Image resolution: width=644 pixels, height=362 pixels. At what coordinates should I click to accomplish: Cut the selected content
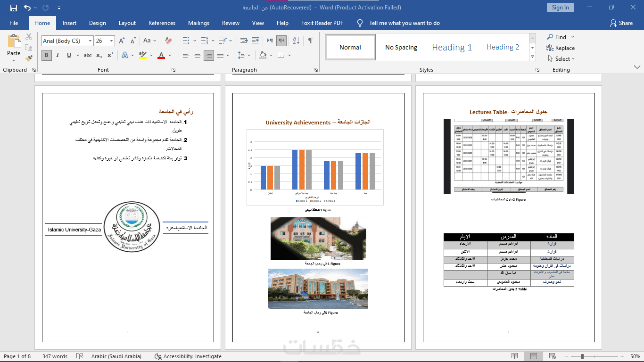click(x=29, y=37)
